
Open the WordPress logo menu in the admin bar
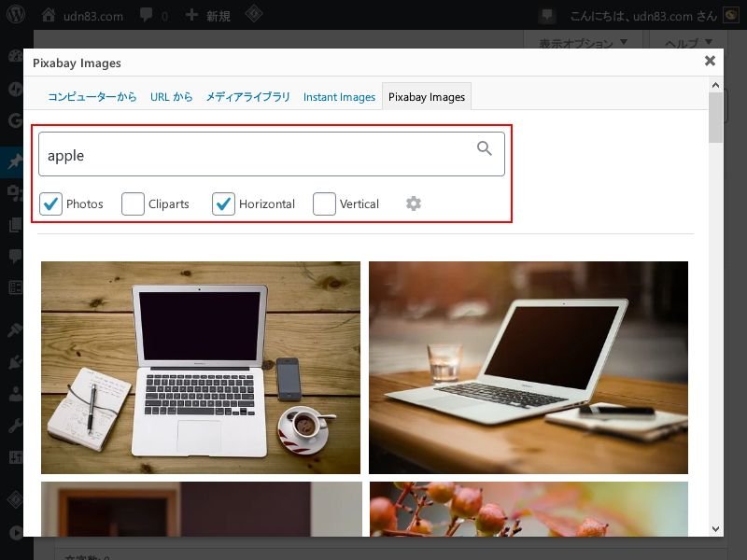point(16,14)
